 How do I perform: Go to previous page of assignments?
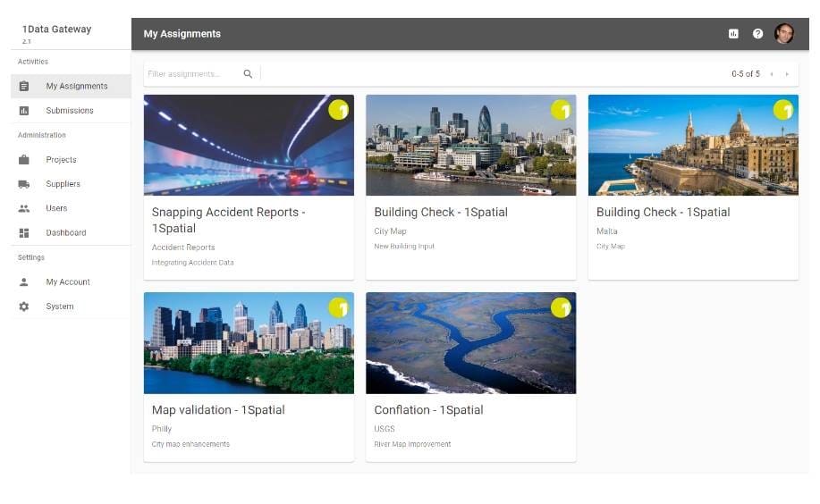tap(772, 74)
